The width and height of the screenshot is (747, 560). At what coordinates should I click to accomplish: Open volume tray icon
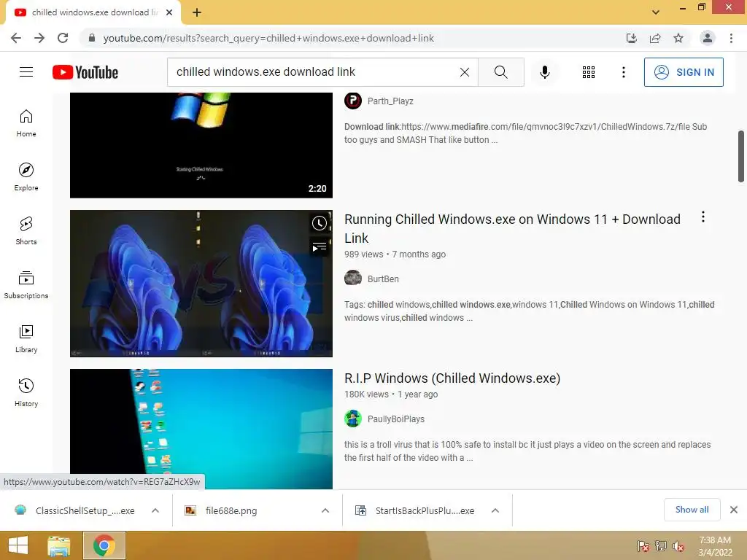click(x=678, y=546)
